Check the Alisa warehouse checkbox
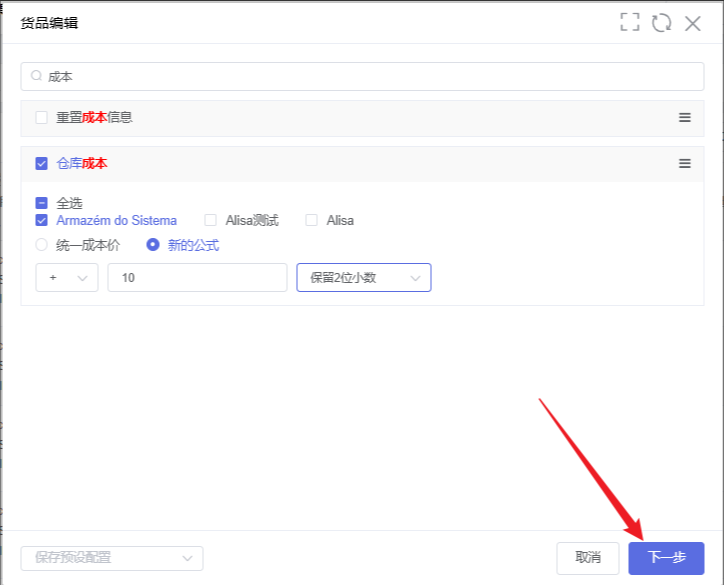The width and height of the screenshot is (724, 585). (312, 220)
